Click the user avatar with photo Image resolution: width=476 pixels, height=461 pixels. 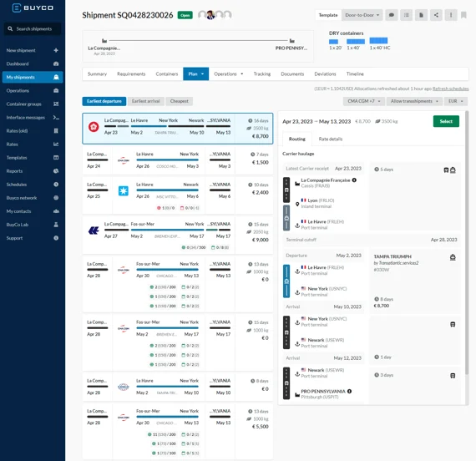click(x=210, y=15)
